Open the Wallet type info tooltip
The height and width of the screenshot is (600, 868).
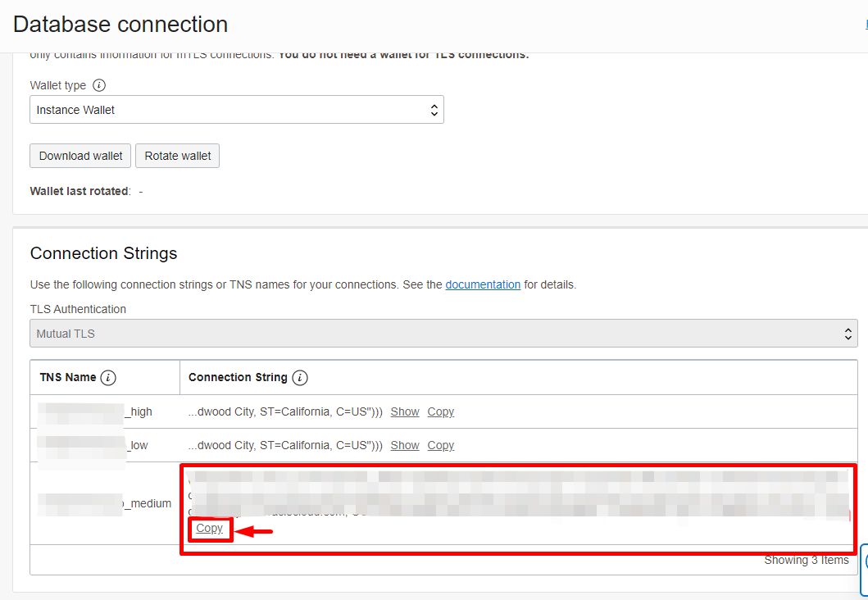98,85
